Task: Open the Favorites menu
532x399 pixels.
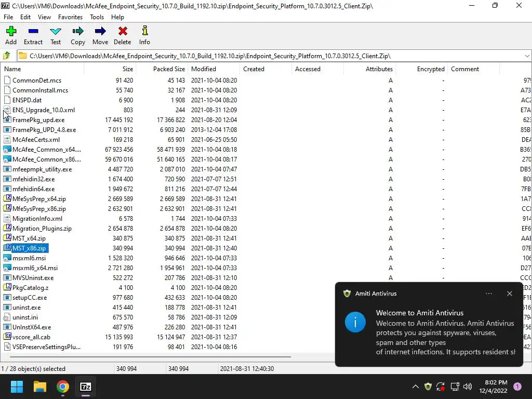Action: coord(70,17)
